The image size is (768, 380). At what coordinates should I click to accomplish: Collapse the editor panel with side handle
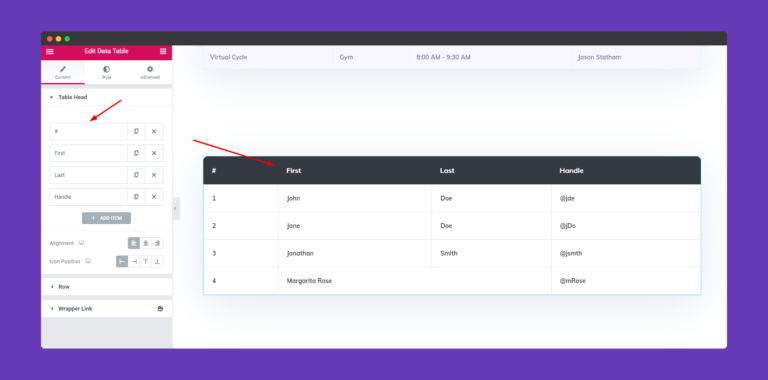point(175,209)
